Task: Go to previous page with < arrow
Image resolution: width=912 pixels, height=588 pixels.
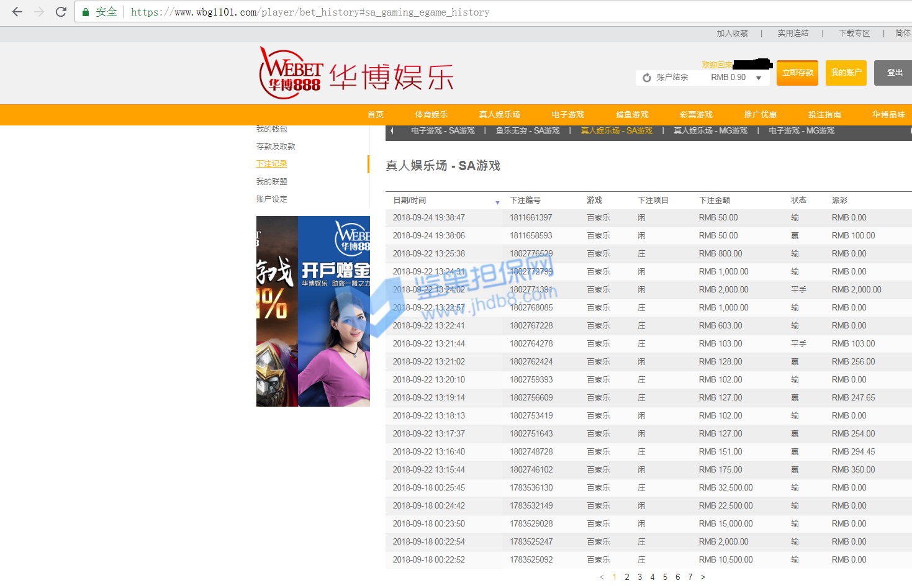Action: click(x=602, y=577)
